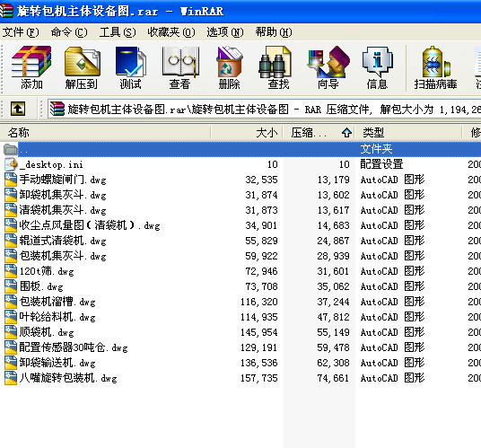Viewport: 481px width, 448px height.
Task: Select file name 围板.dwg
Action: point(41,286)
